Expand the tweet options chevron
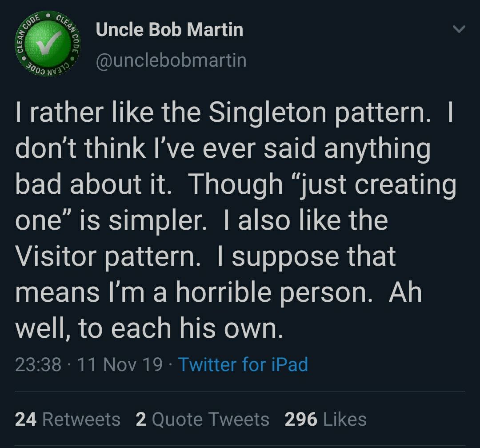480x448 pixels. (459, 29)
